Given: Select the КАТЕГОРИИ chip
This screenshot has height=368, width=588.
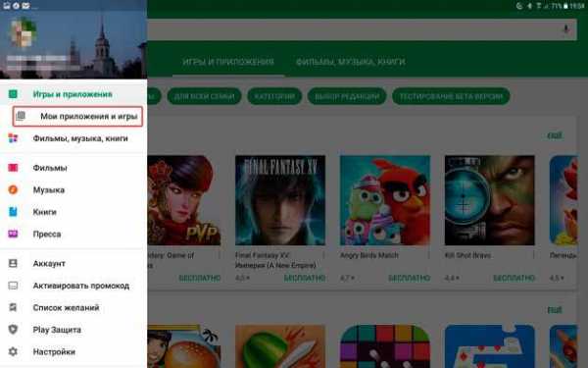Looking at the screenshot, I should (x=274, y=96).
